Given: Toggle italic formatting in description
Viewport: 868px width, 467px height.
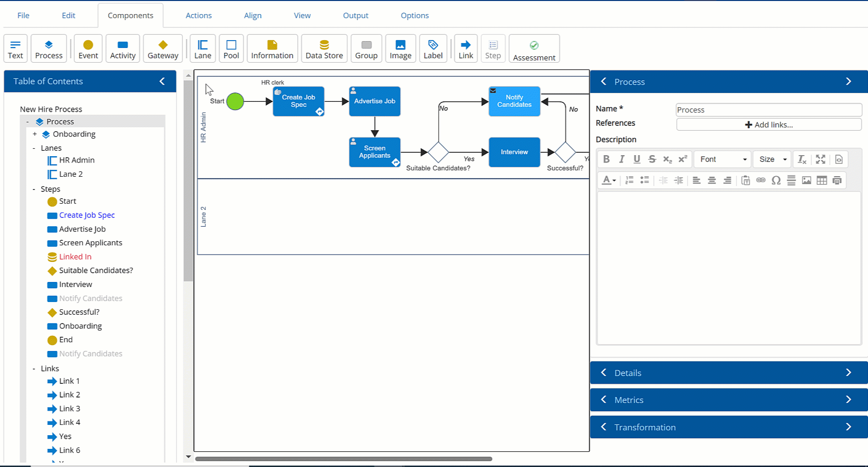Looking at the screenshot, I should point(622,159).
